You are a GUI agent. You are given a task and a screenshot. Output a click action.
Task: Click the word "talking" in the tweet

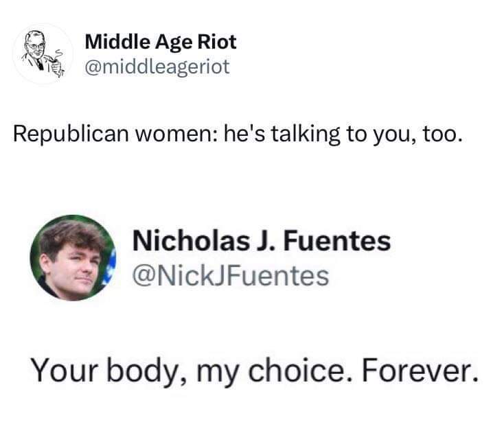click(306, 134)
